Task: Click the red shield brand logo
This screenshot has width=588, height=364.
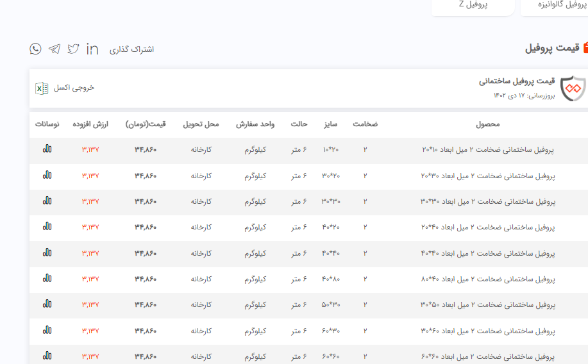Action: point(573,88)
